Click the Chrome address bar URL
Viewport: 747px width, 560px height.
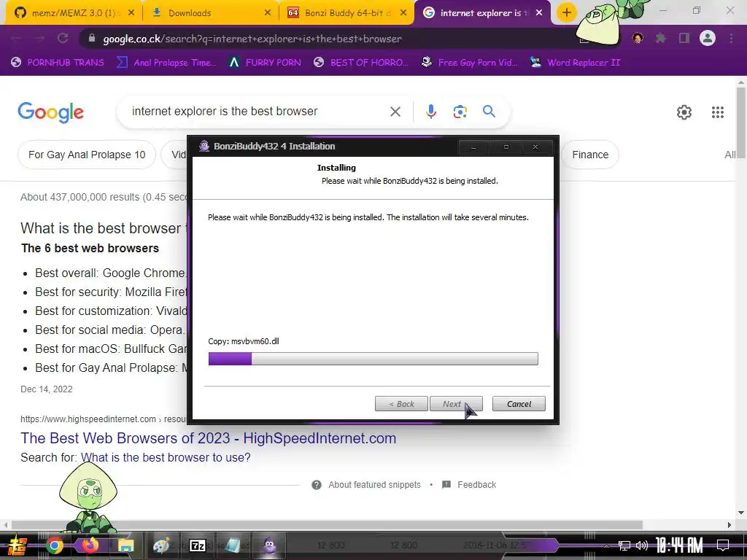tap(252, 39)
